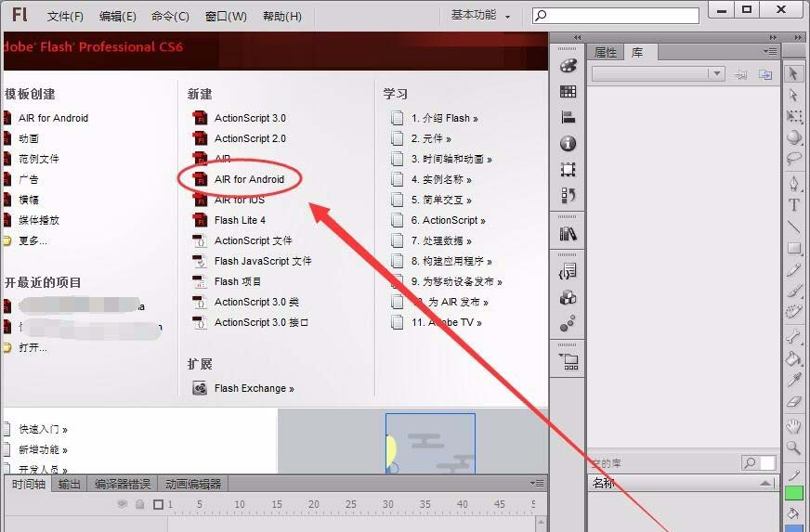Select the Pen tool

click(x=794, y=183)
